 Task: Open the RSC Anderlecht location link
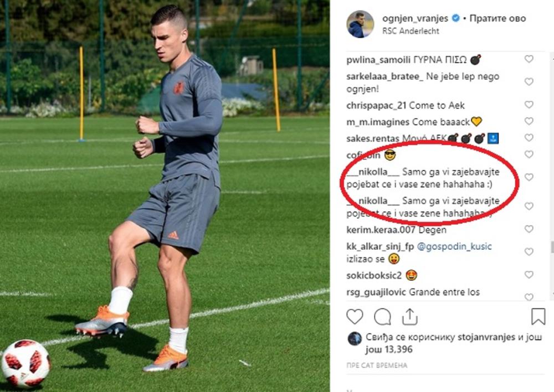click(411, 31)
